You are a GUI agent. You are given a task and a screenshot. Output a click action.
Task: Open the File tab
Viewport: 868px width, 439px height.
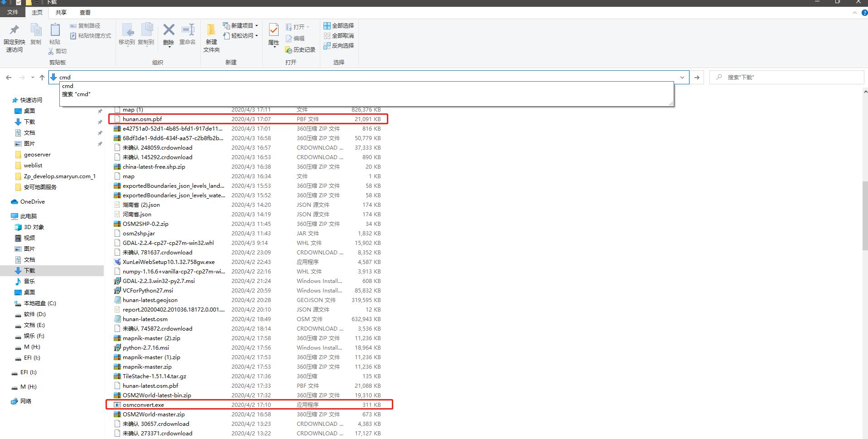(x=13, y=12)
